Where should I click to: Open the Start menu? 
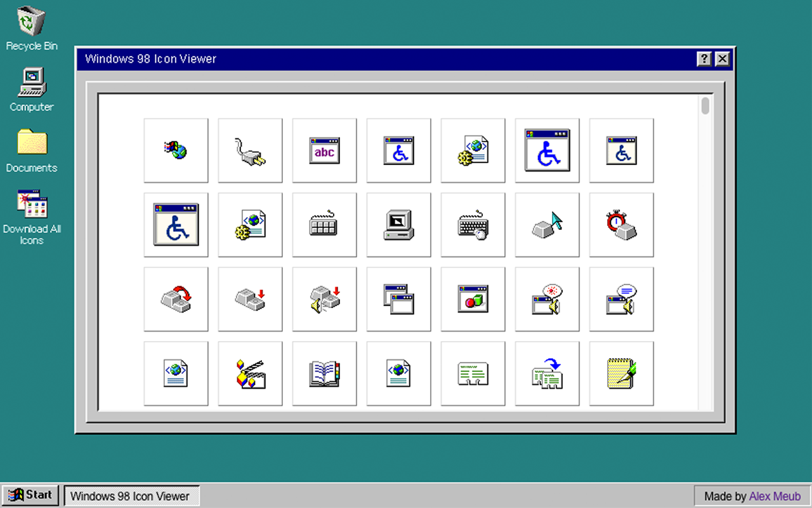click(30, 495)
